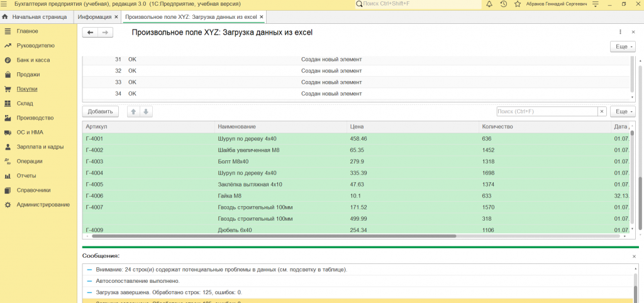The height and width of the screenshot is (303, 644).
Task: Select price cell 499.99
Action: [x=413, y=219]
